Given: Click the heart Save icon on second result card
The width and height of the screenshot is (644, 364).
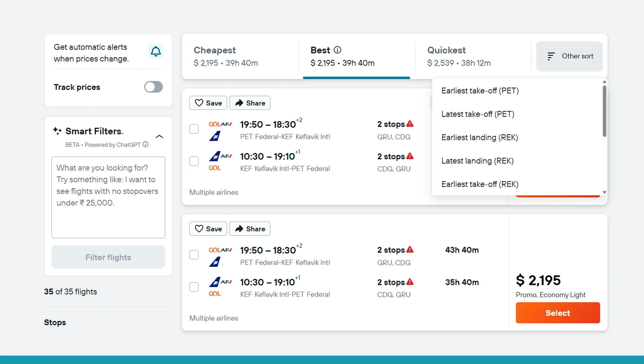Looking at the screenshot, I should click(199, 228).
